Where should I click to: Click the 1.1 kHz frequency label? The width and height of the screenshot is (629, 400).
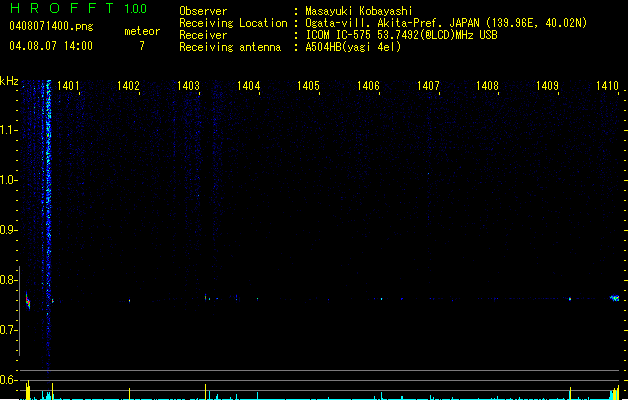pos(8,130)
